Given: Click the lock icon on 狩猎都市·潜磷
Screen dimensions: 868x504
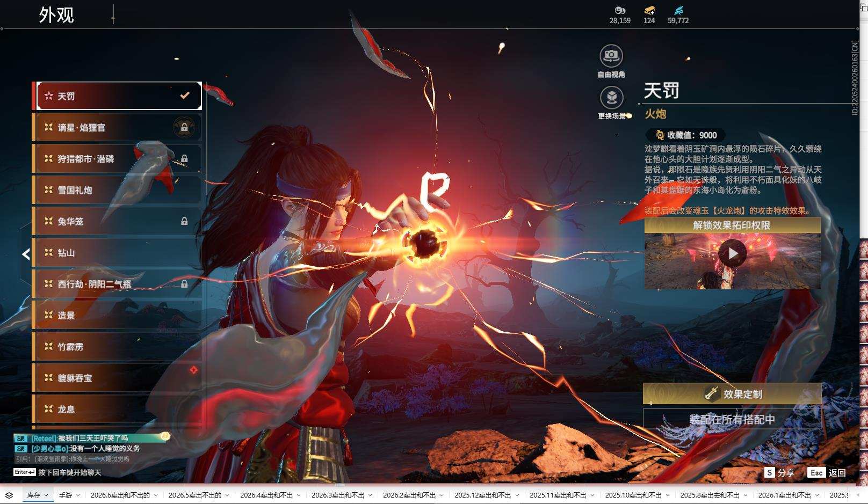Looking at the screenshot, I should (x=184, y=158).
